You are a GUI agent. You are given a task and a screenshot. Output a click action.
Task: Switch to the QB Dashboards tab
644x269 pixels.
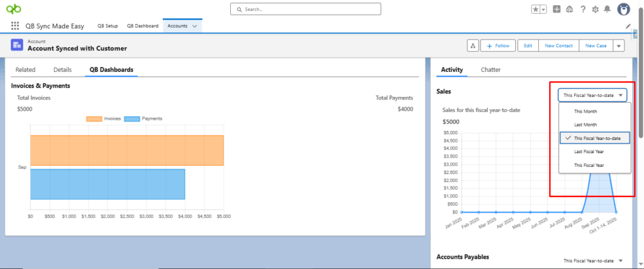pos(111,69)
